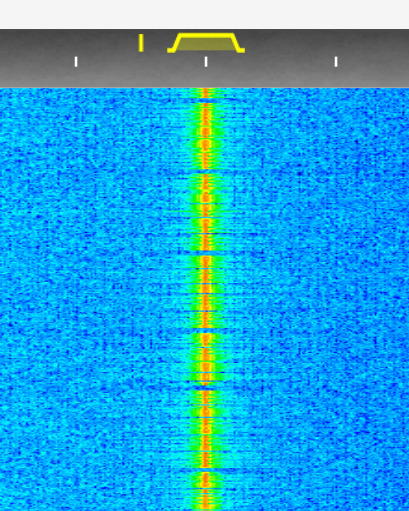Click the passband's bottom-left yellow foot
The height and width of the screenshot is (511, 409).
171,51
